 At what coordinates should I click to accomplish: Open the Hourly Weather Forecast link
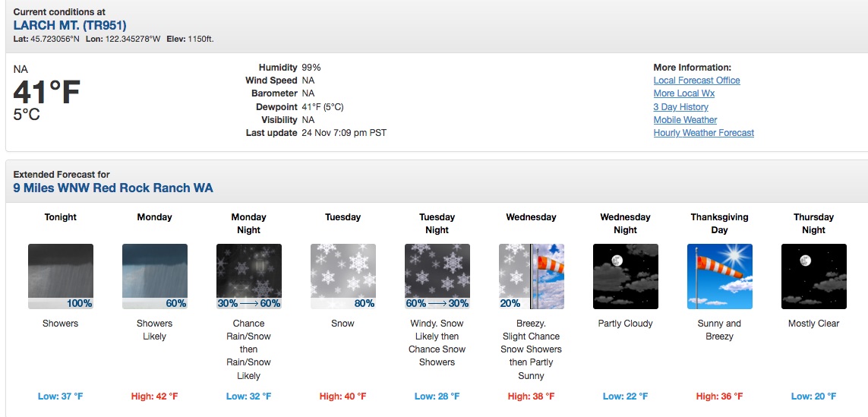(x=704, y=133)
